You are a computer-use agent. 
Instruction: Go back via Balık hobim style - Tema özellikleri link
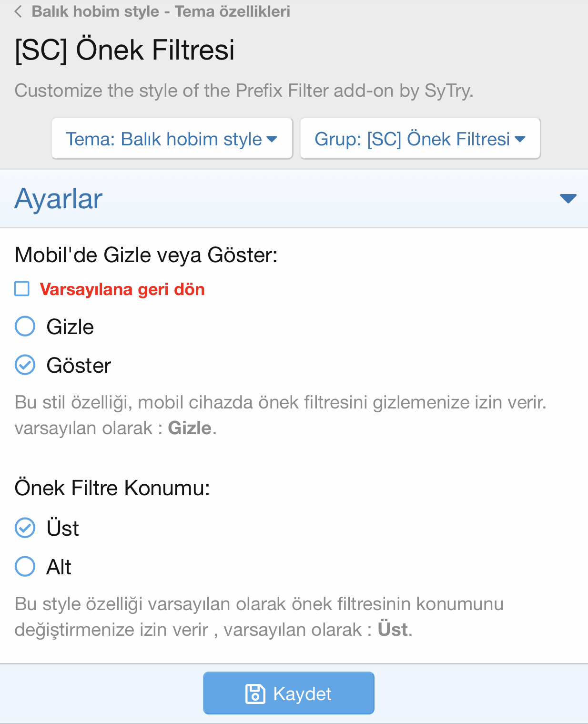tap(161, 11)
